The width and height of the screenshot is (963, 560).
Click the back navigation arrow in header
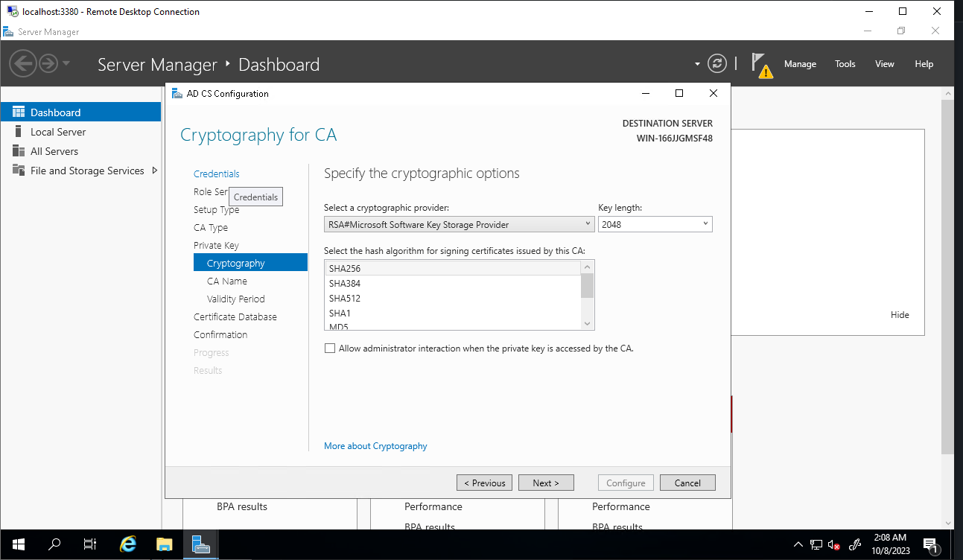coord(23,64)
